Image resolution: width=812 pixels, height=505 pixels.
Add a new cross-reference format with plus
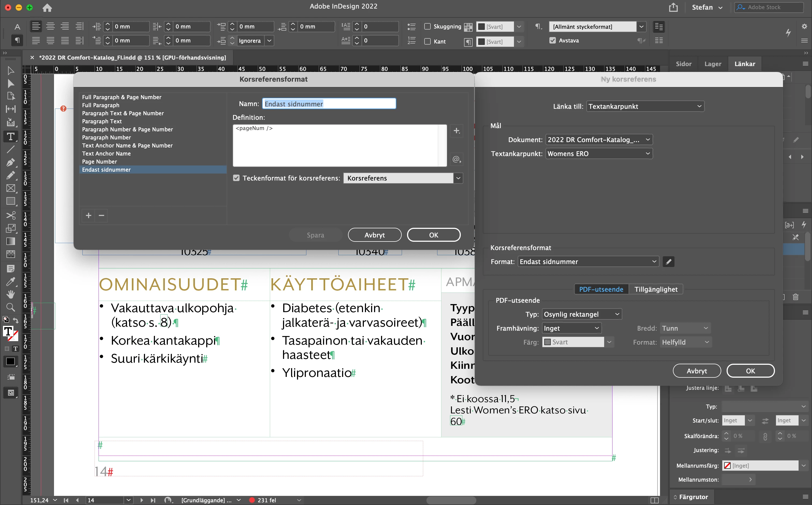89,215
